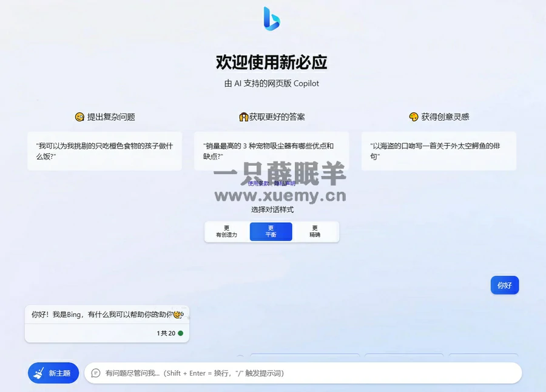
Task: Choose the pirate haiku space crocodile suggestion
Action: coord(439,151)
